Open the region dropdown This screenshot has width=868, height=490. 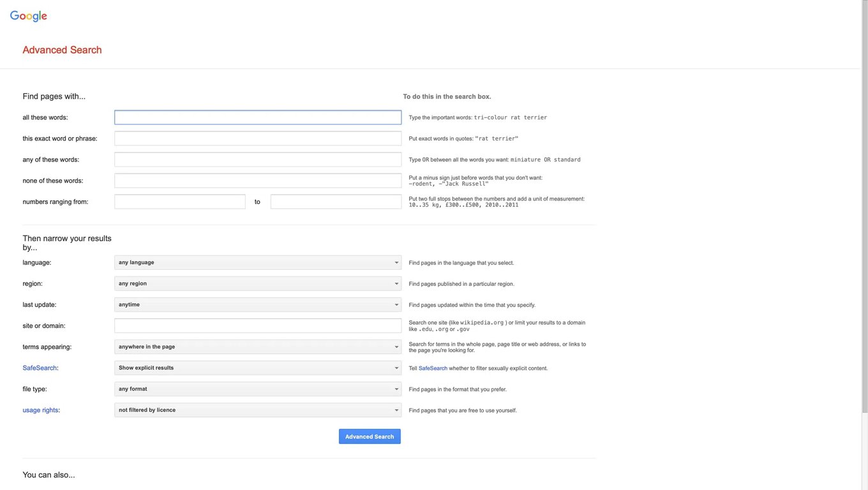point(258,283)
